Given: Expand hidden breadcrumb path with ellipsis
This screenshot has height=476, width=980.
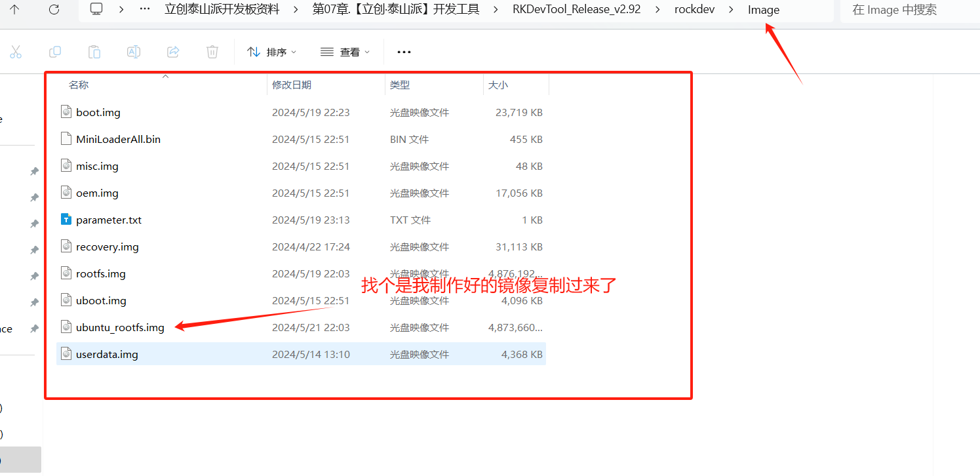Looking at the screenshot, I should pos(146,9).
